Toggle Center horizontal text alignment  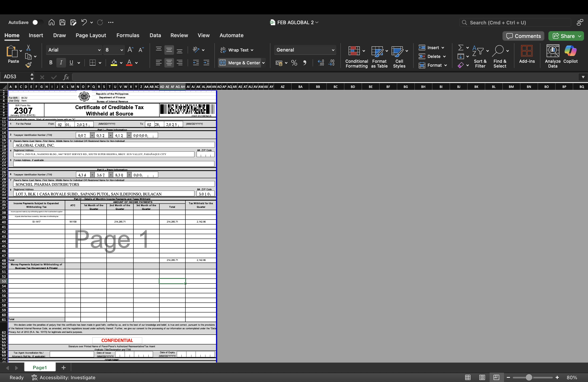pos(169,63)
